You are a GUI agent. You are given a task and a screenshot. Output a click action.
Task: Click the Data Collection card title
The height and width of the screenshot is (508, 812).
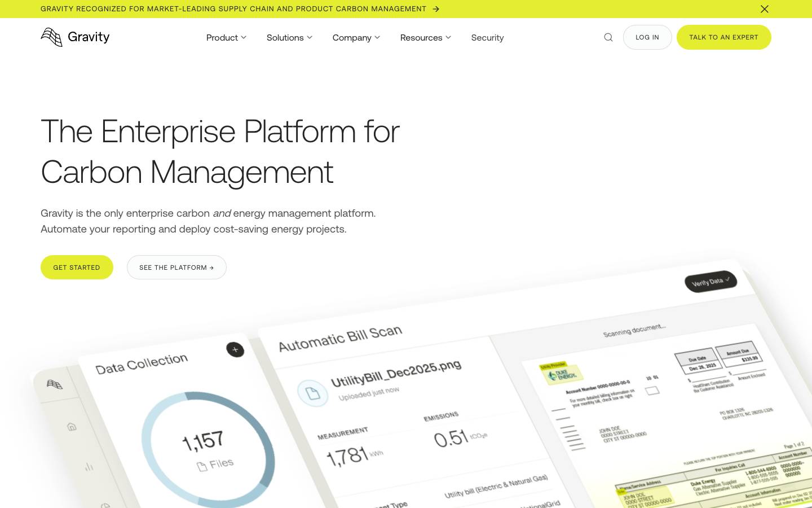142,364
